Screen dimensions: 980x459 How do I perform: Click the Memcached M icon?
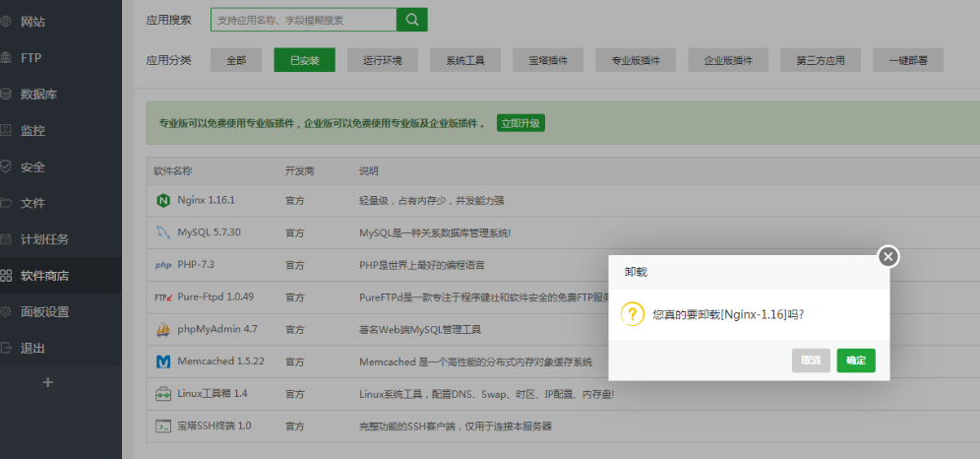(x=163, y=361)
